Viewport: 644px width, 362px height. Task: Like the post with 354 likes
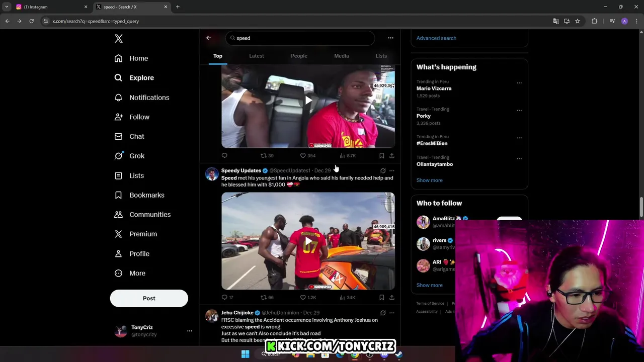point(308,156)
